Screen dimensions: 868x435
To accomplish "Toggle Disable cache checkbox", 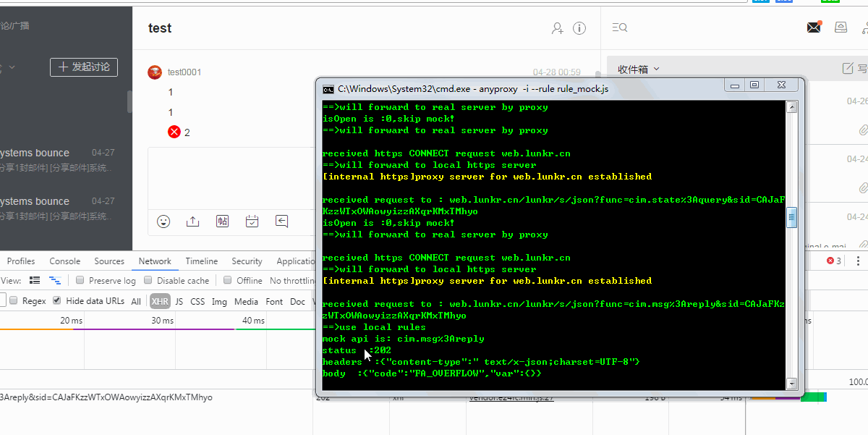I will click(148, 280).
